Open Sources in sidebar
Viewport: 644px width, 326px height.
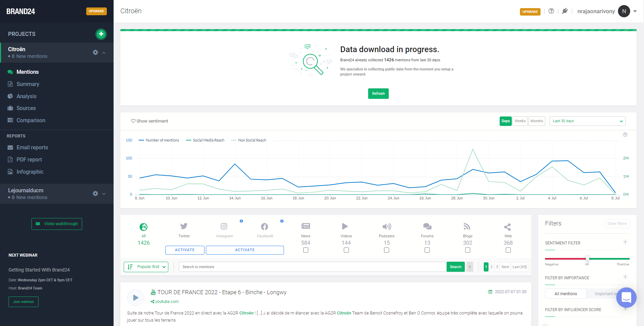click(26, 108)
